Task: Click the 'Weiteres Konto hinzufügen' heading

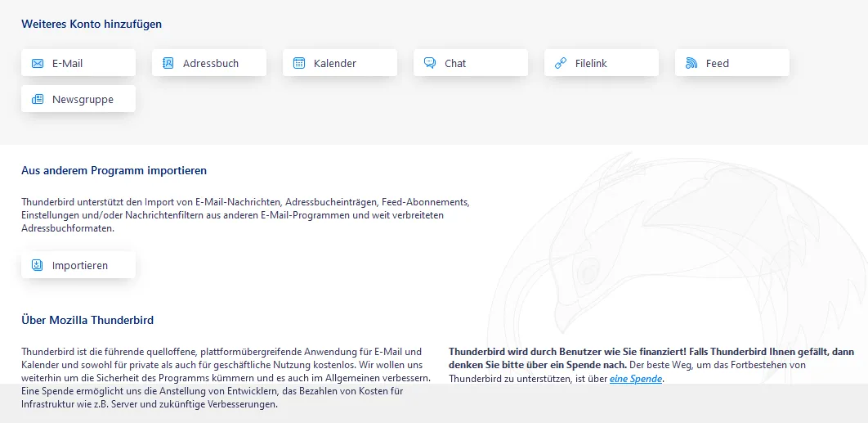Action: [x=92, y=24]
